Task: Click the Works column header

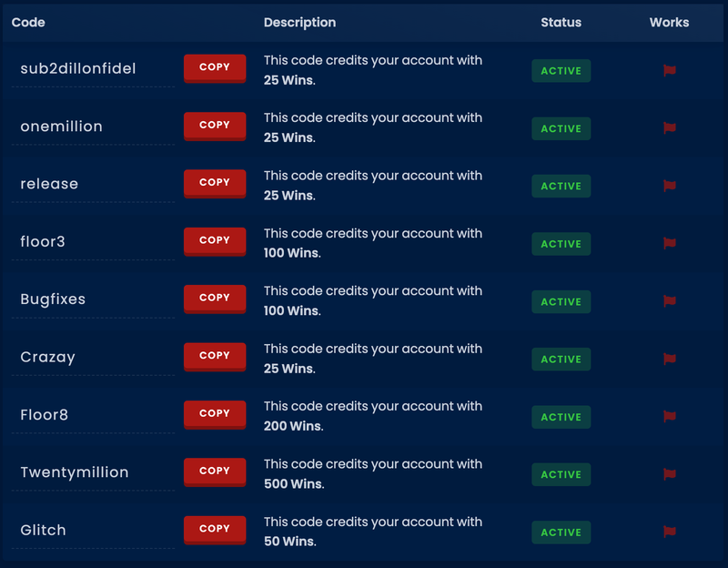Action: point(669,22)
